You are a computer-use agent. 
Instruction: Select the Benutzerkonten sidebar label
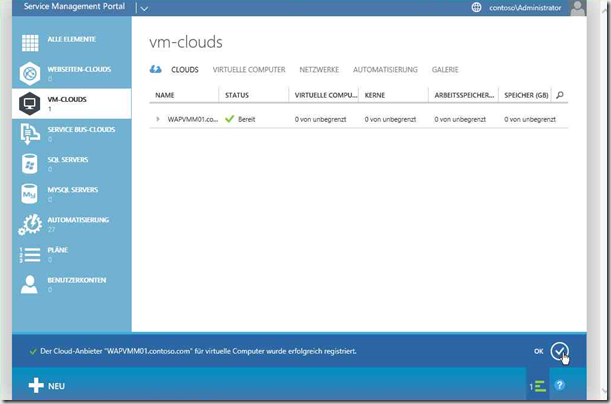77,280
